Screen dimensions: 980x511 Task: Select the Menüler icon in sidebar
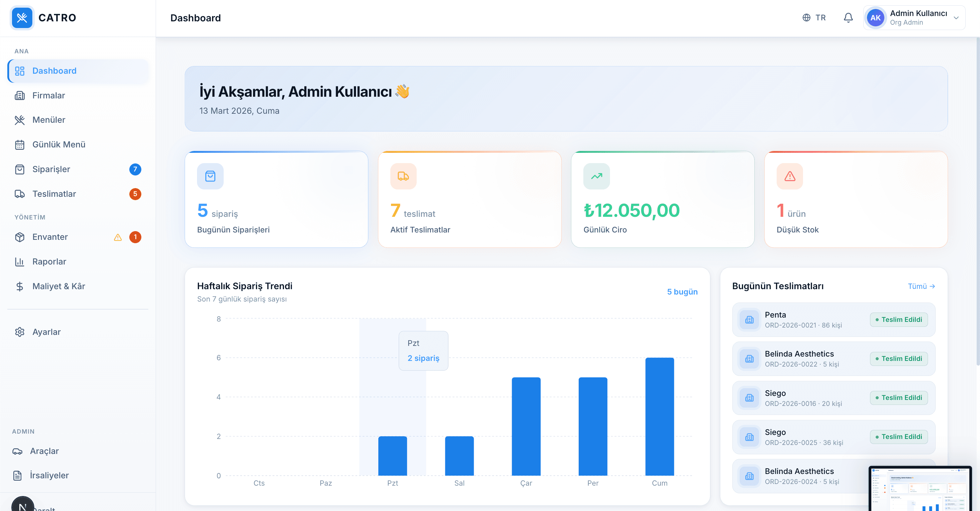coord(20,119)
